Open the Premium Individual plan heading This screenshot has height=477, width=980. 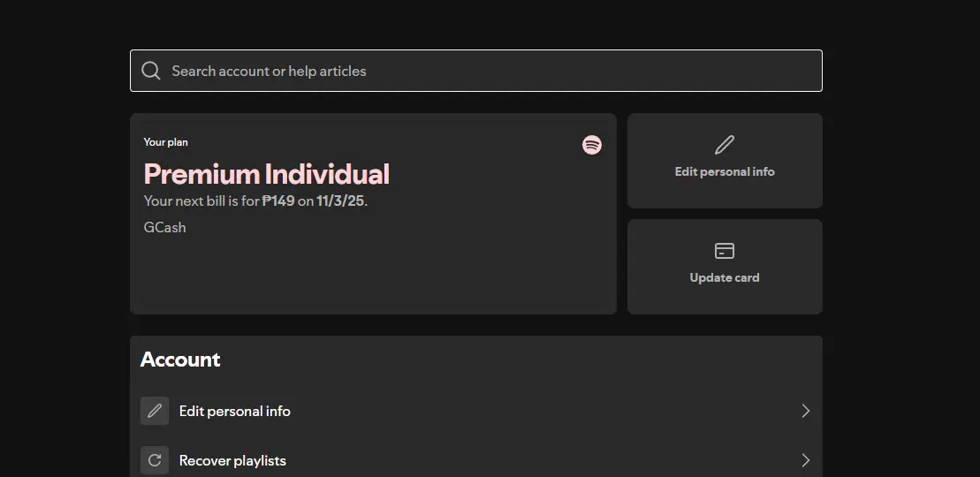coord(267,174)
